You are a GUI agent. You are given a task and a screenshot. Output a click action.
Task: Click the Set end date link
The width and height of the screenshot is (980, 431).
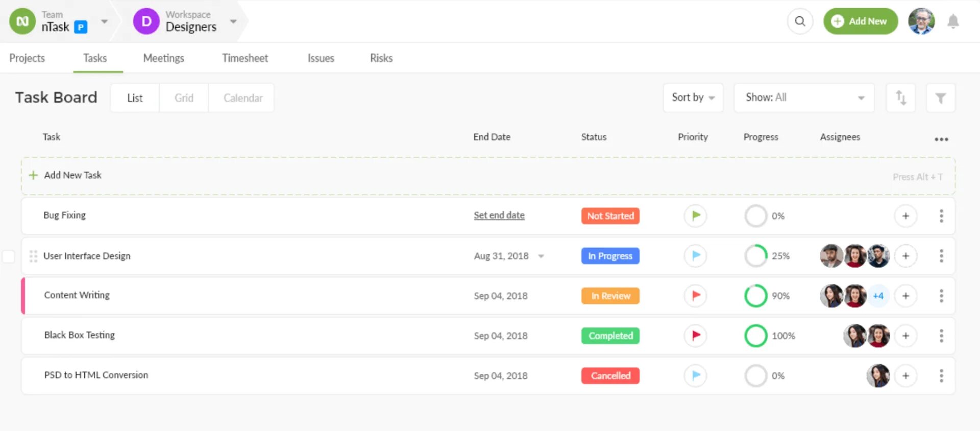point(499,215)
